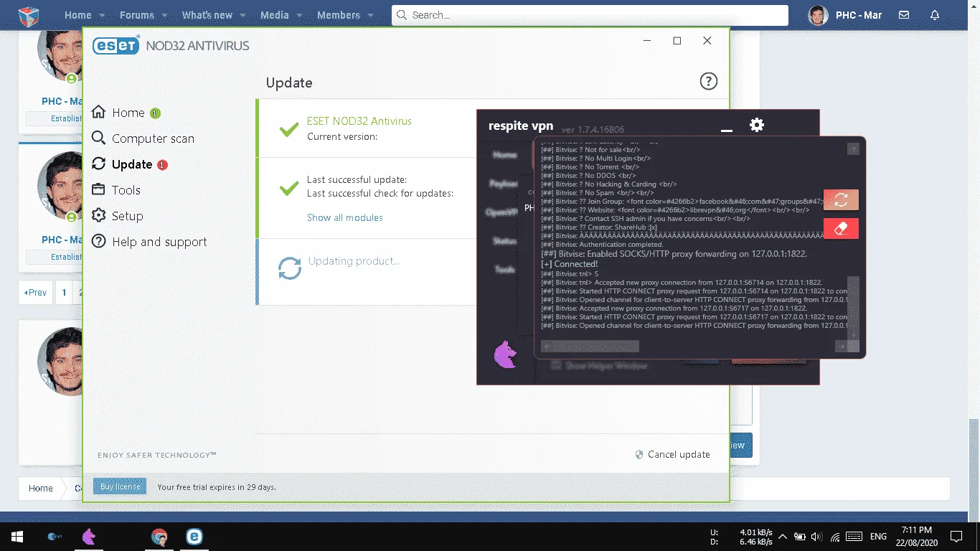Click the question mark help icon in ESET
980x551 pixels.
click(708, 81)
